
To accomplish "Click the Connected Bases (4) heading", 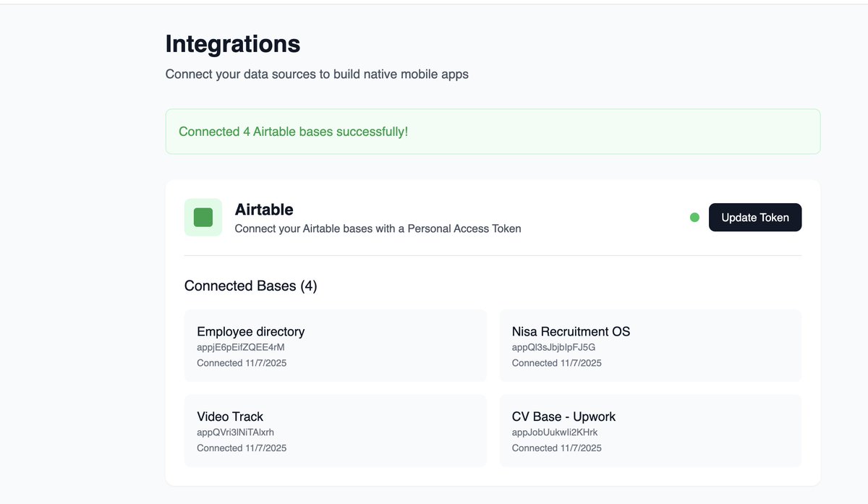I will [250, 286].
